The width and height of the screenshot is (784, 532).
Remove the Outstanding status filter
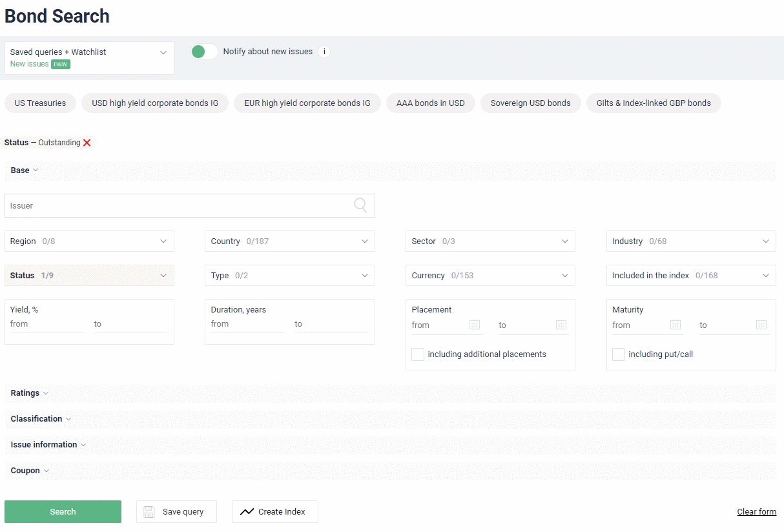tap(87, 143)
